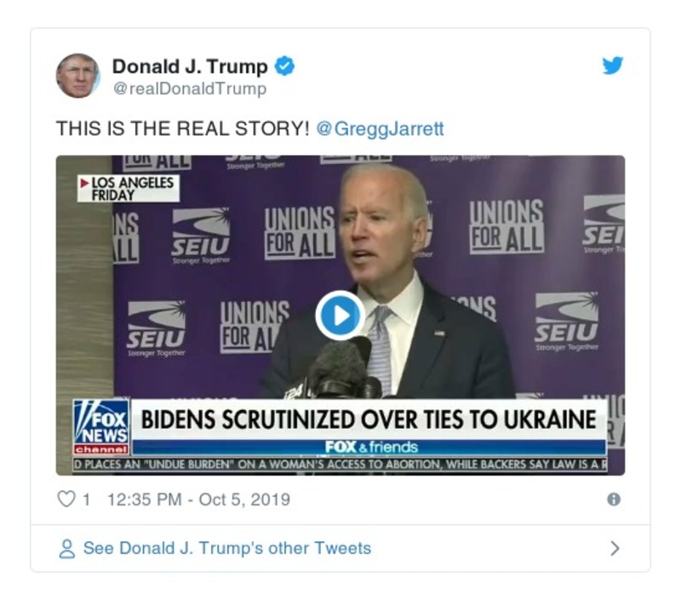This screenshot has width=681, height=616.
Task: Click the person silhouette icon at bottom left
Action: [66, 548]
